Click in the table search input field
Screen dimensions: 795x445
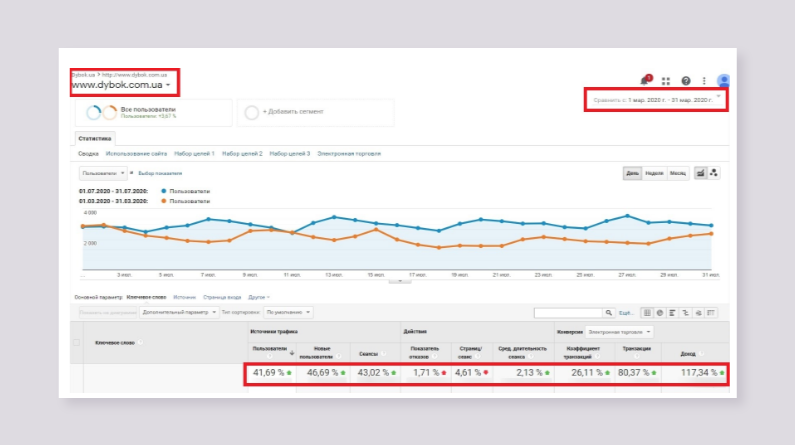(567, 313)
